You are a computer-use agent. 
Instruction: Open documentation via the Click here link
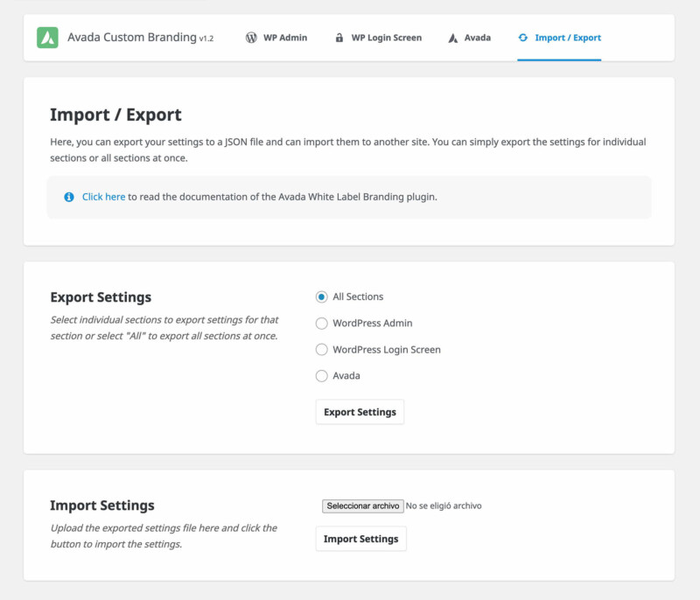coord(103,197)
